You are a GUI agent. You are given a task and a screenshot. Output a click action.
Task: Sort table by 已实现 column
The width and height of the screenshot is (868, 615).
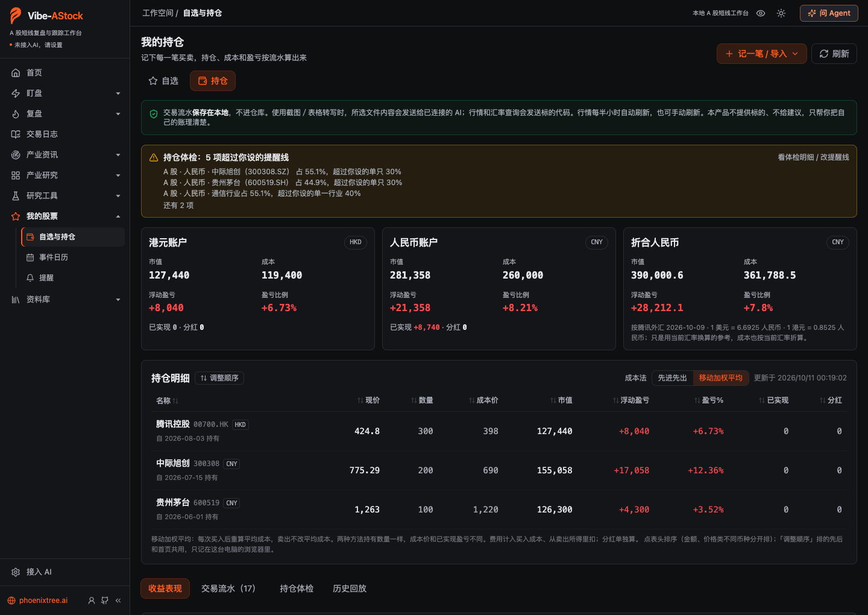(x=773, y=400)
